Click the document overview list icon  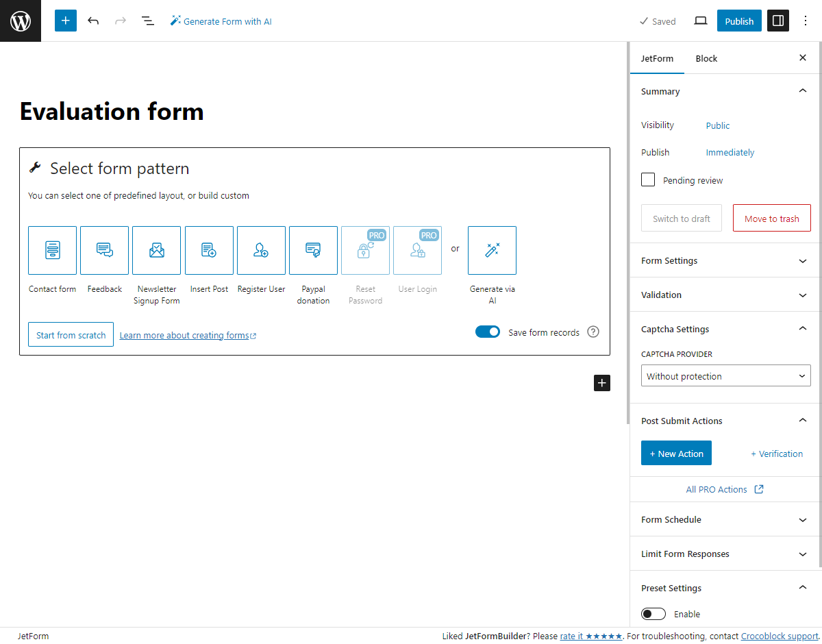pyautogui.click(x=148, y=21)
